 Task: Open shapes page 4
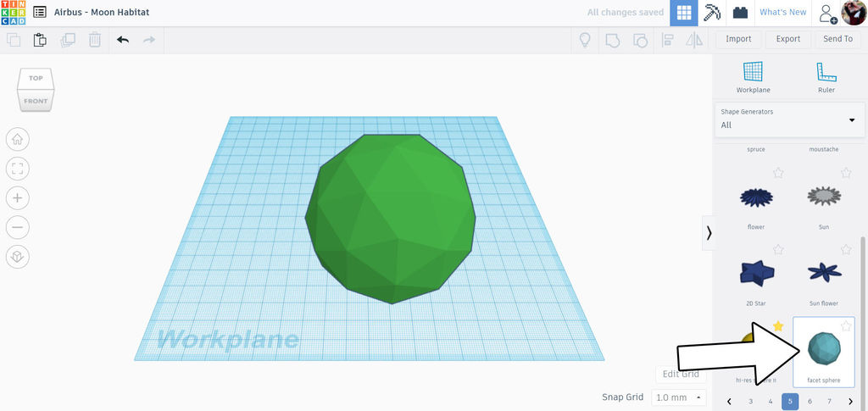(x=771, y=401)
